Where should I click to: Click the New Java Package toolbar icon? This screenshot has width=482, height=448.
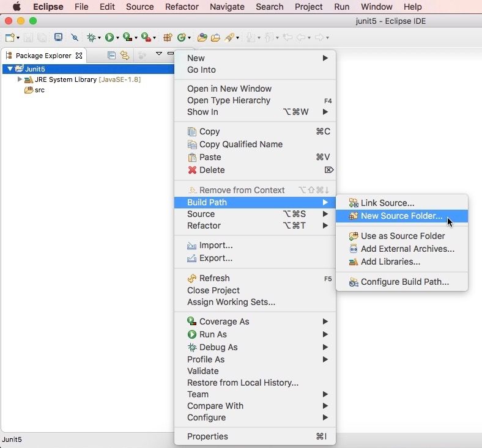[168, 37]
